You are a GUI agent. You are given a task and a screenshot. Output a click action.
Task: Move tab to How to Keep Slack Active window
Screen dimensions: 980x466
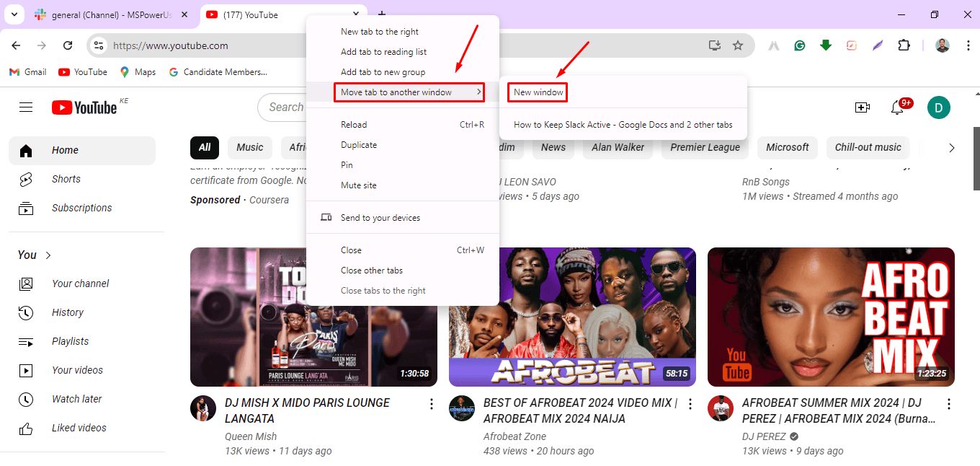pos(623,125)
